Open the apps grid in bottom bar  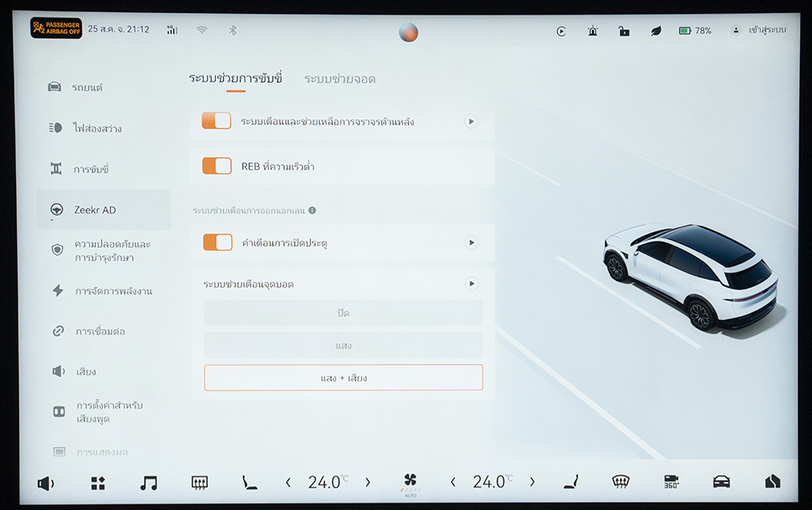97,482
